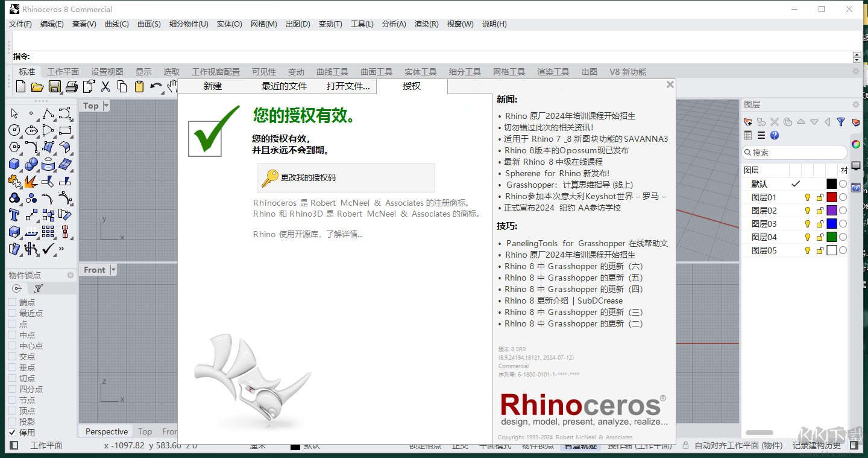Open the color wheel panel icon on sidebar

pyautogui.click(x=856, y=144)
